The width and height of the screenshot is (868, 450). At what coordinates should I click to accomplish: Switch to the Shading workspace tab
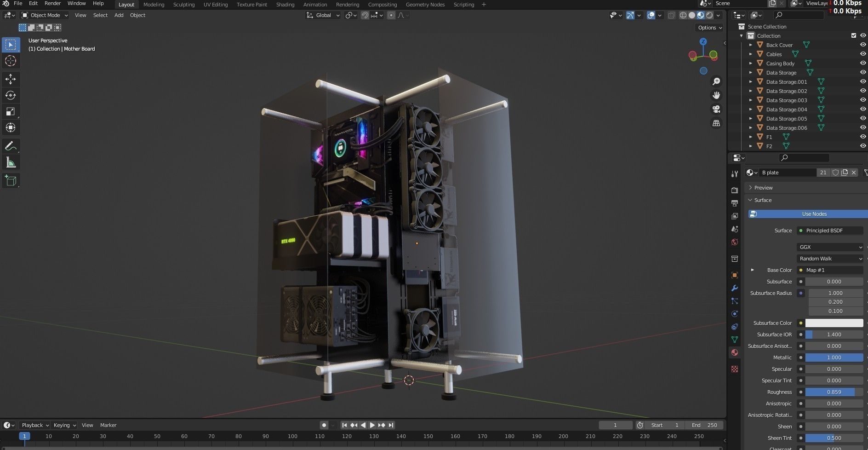[x=285, y=5]
